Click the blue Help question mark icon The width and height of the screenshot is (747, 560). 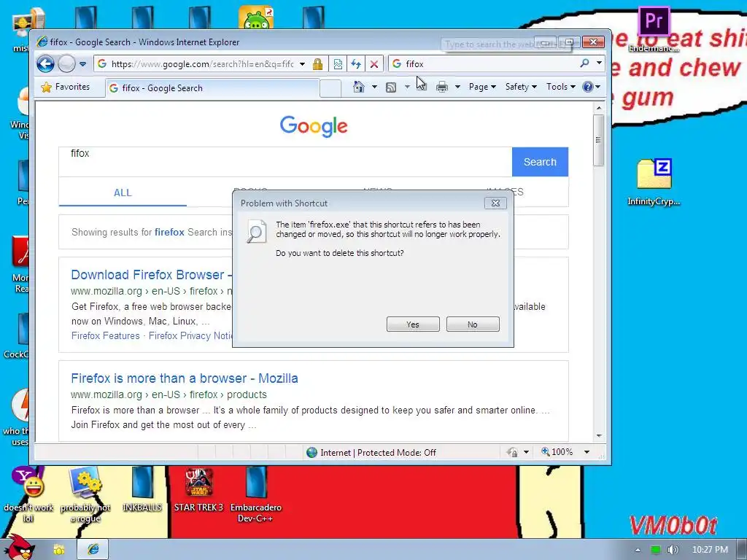pos(588,87)
